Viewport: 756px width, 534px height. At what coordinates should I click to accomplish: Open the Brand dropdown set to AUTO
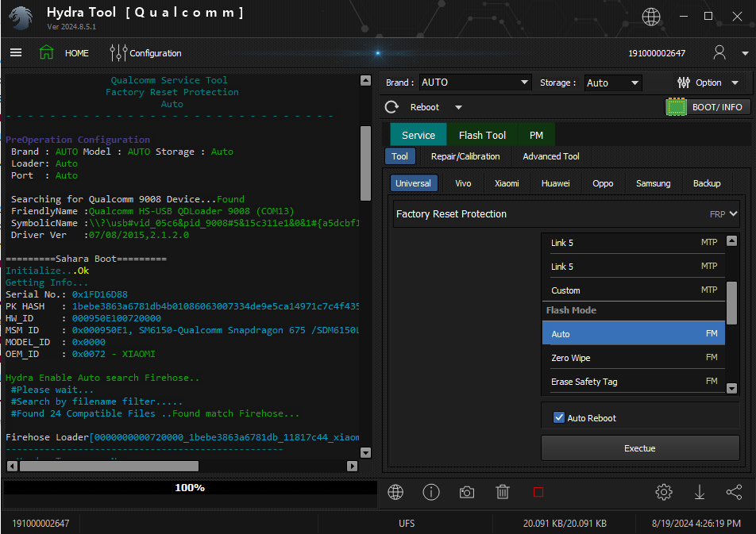pos(475,83)
